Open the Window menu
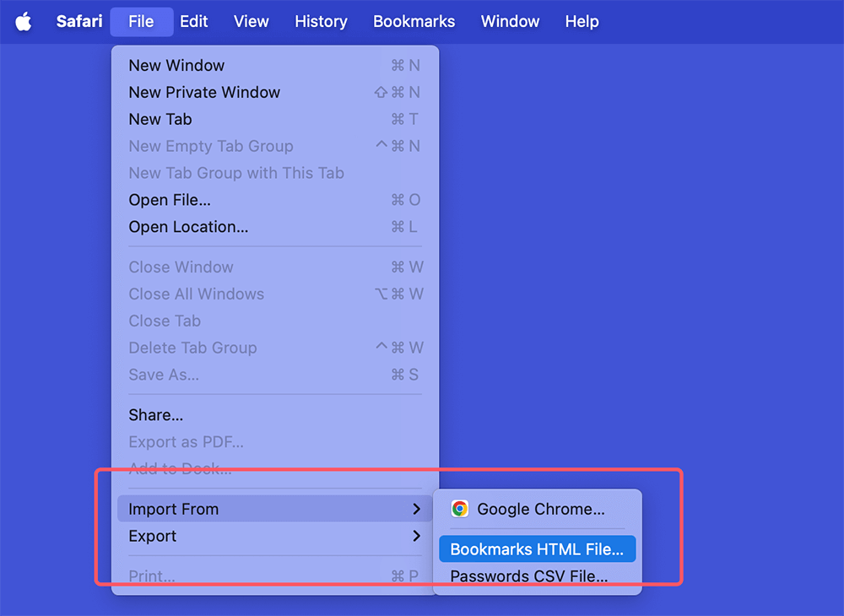 pyautogui.click(x=510, y=21)
